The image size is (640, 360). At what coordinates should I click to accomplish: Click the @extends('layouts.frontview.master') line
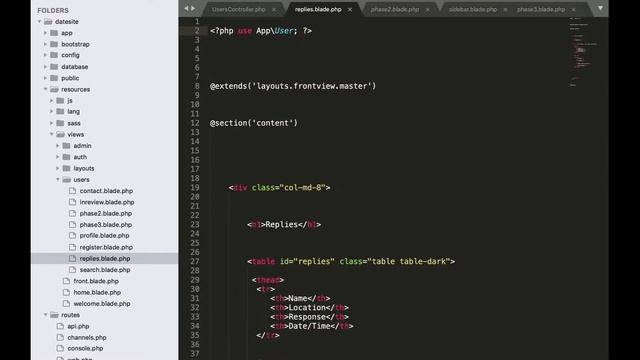click(293, 86)
